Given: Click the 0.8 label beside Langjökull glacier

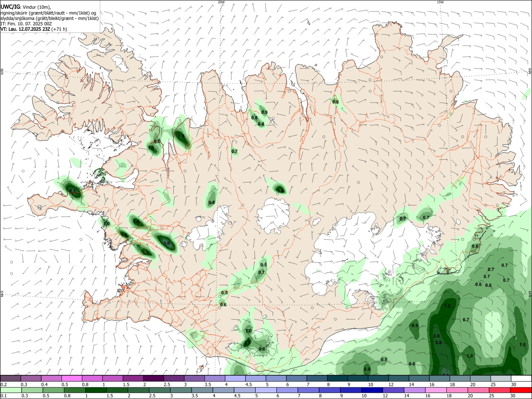Looking at the screenshot, I should click(x=212, y=203).
